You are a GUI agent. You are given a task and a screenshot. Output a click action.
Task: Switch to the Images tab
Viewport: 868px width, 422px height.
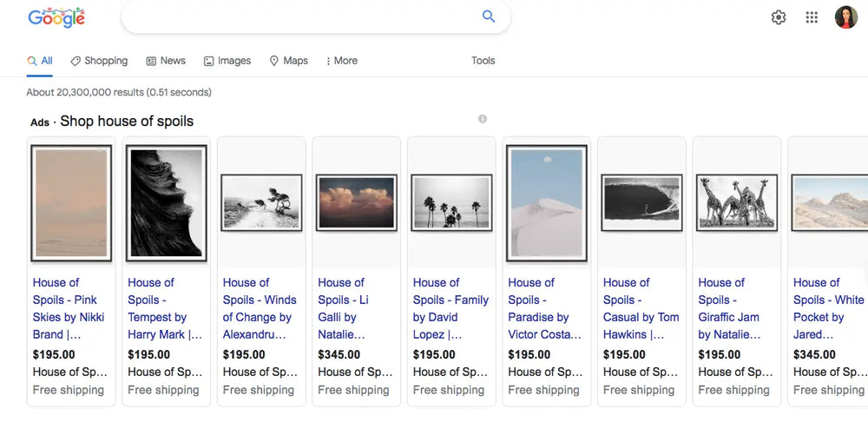(x=227, y=61)
